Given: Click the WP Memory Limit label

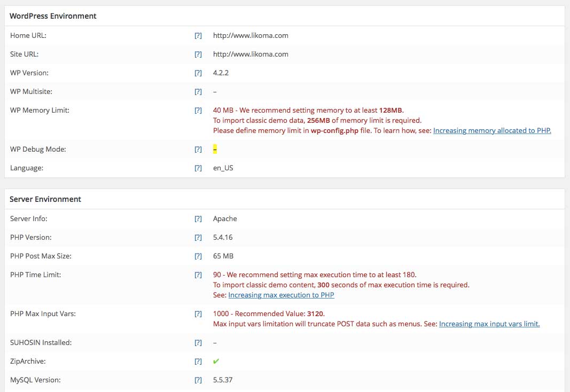Looking at the screenshot, I should click(40, 110).
